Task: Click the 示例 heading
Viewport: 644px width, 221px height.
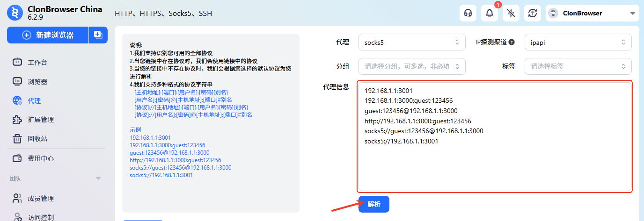Action: coord(135,129)
